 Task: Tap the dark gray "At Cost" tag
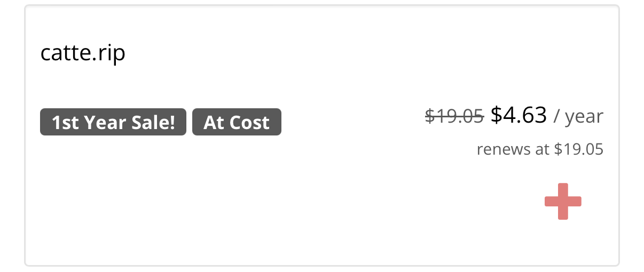click(237, 123)
